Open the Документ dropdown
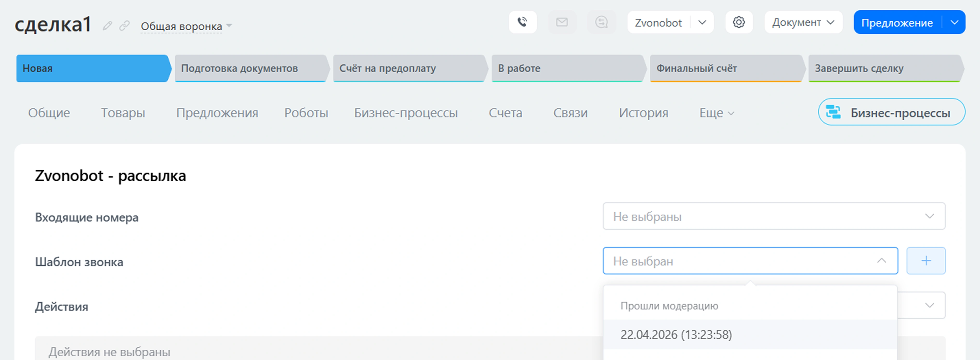 (804, 22)
